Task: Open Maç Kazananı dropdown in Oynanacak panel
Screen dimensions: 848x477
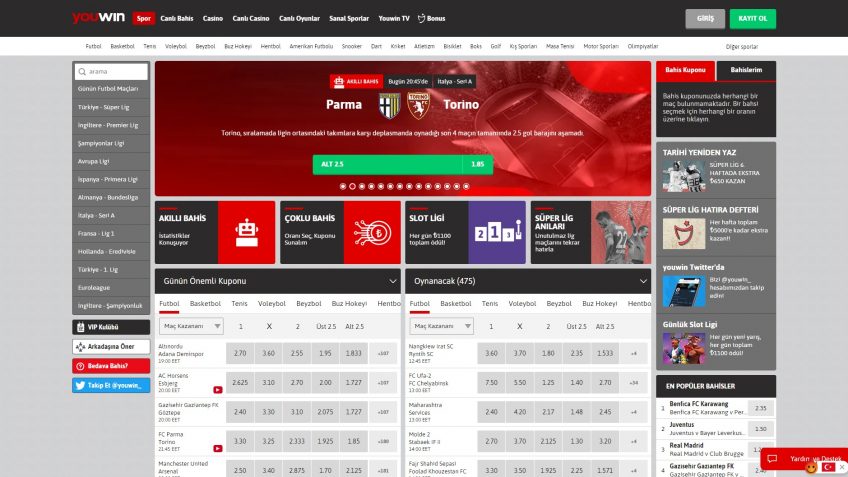Action: pyautogui.click(x=442, y=326)
